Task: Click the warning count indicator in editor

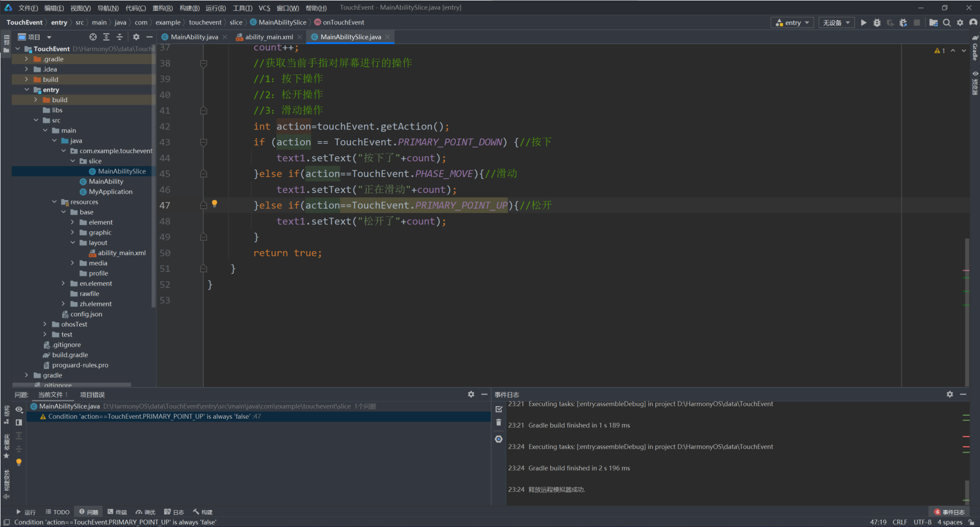Action: pyautogui.click(x=940, y=51)
